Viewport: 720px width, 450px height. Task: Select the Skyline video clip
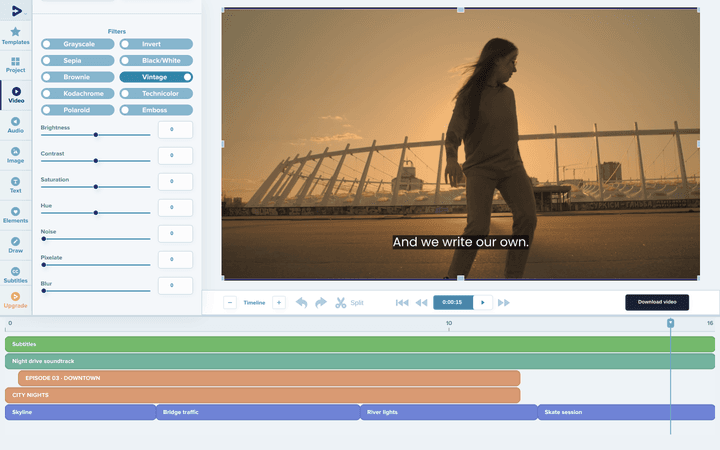coord(81,412)
